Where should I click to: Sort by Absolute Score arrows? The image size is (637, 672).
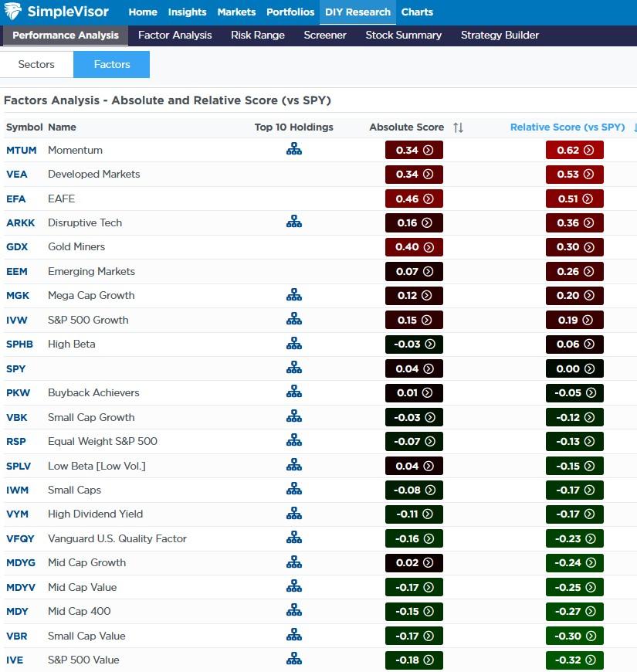pyautogui.click(x=458, y=127)
